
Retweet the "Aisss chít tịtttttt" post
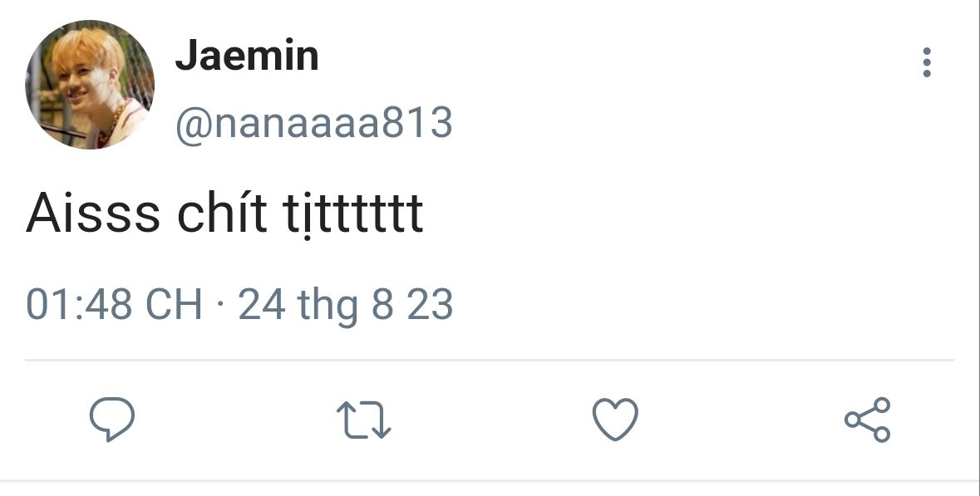(364, 420)
